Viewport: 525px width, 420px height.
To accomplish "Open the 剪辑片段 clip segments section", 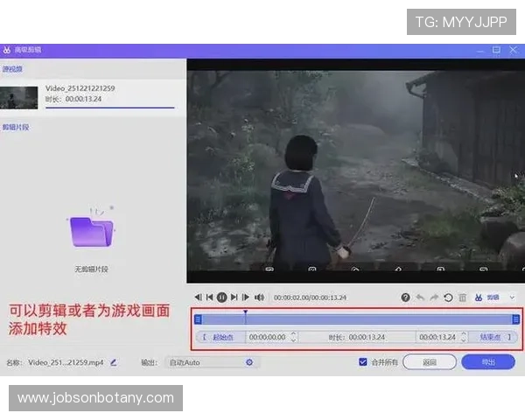I will point(16,127).
